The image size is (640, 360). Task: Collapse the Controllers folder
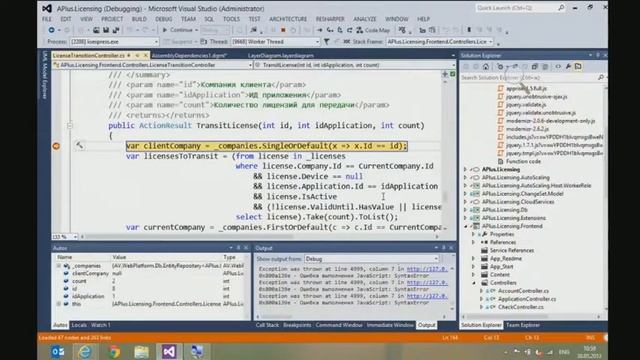[x=473, y=283]
